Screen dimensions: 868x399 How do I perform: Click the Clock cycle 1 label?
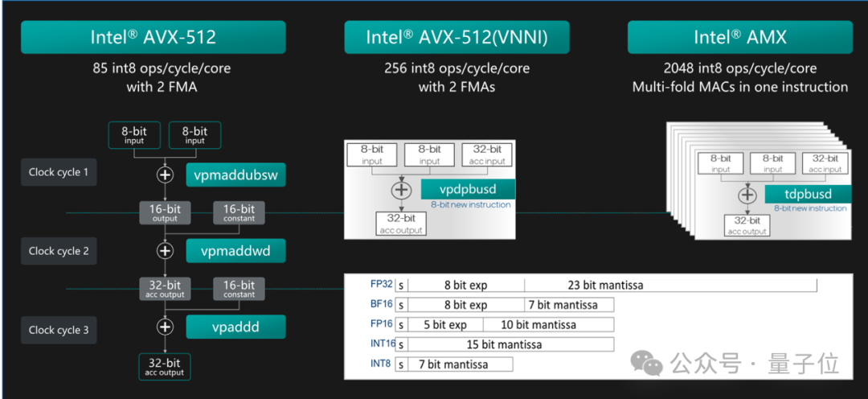pos(59,172)
